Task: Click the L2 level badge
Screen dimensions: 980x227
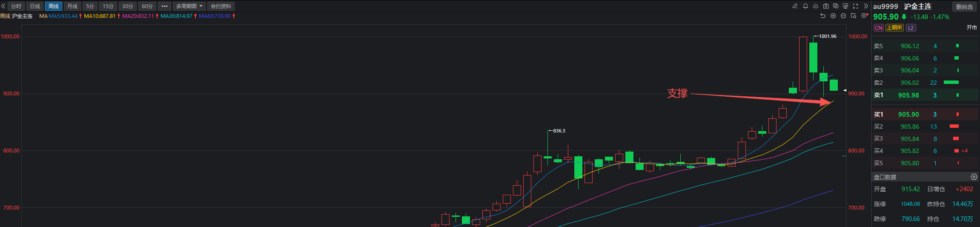Action: tap(911, 28)
